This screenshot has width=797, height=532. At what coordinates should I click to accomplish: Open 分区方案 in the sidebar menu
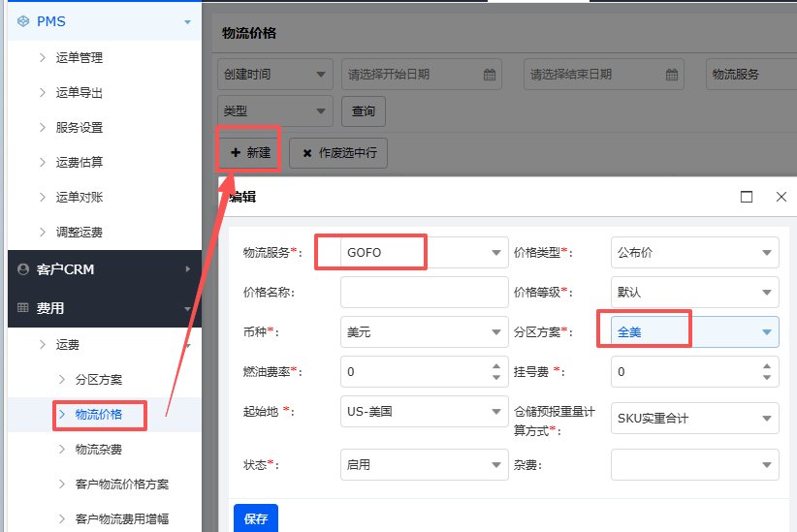tap(99, 379)
